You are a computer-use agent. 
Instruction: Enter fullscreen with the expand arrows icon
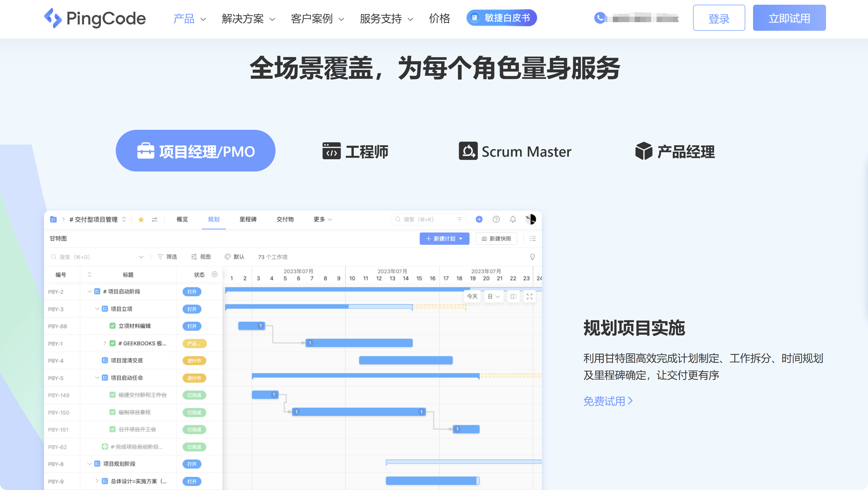[x=529, y=296]
